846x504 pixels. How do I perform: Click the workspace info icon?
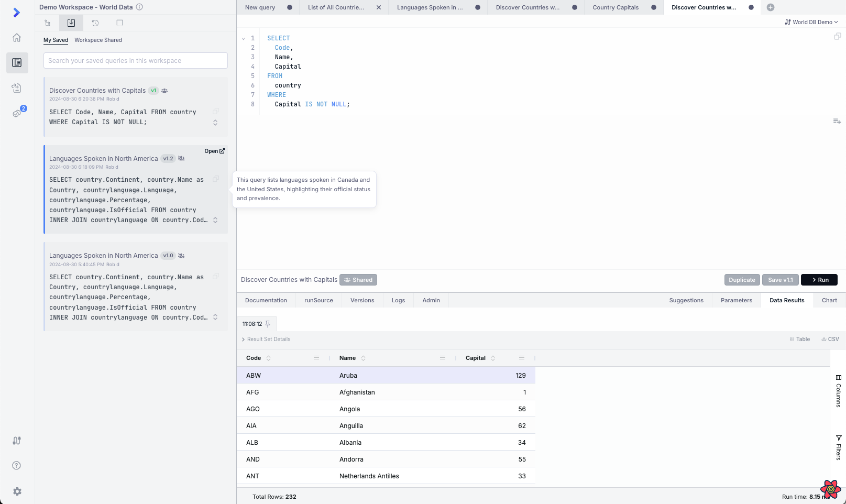pyautogui.click(x=139, y=7)
